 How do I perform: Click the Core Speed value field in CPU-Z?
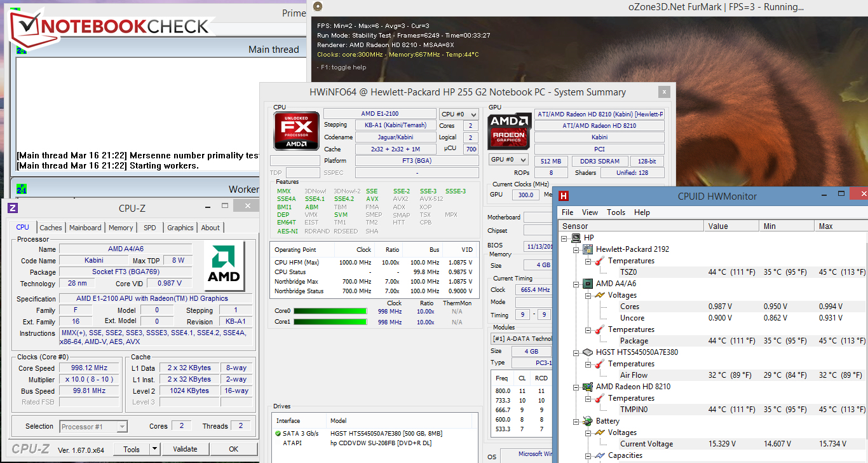pos(89,368)
